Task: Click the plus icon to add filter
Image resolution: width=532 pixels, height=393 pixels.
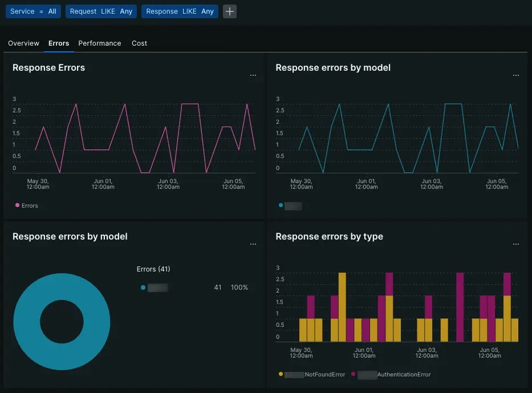Action: coord(229,11)
